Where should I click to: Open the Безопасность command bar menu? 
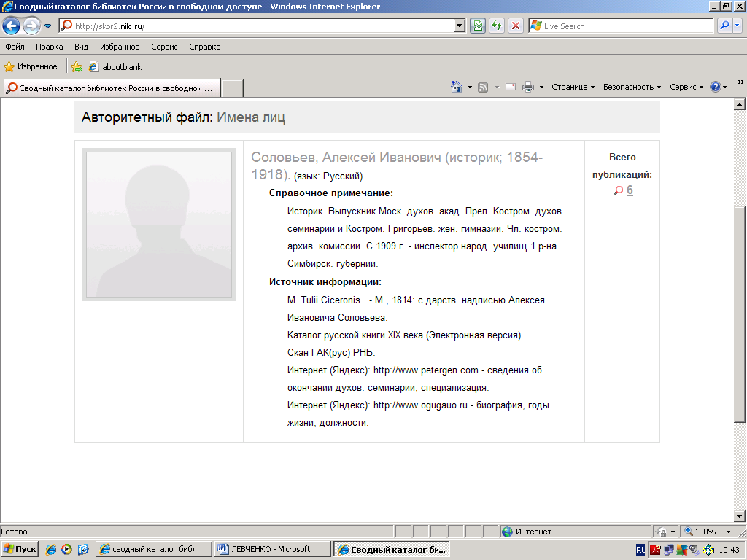click(632, 87)
